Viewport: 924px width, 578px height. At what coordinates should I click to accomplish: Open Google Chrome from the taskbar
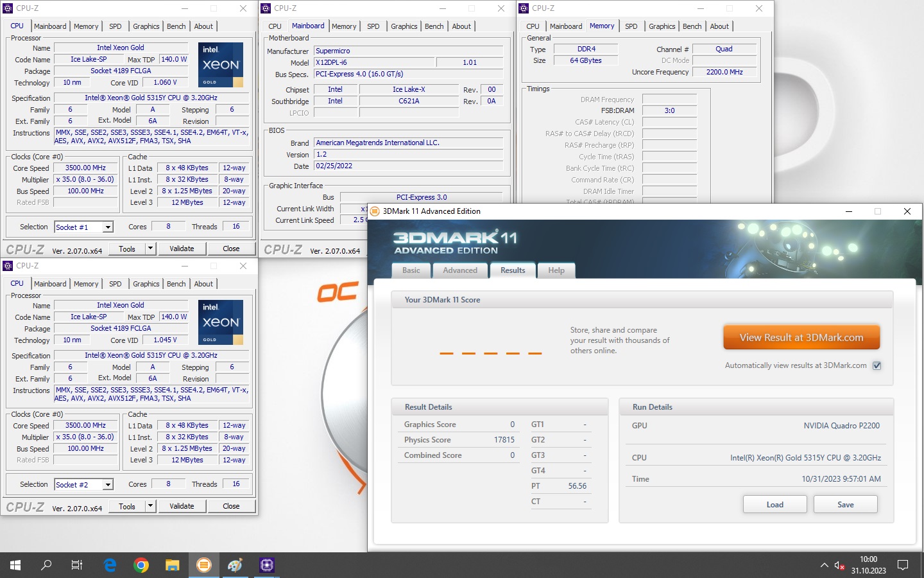[x=141, y=565]
